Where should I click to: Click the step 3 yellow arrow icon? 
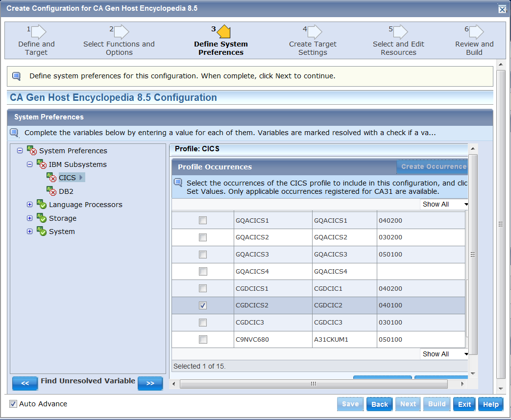223,32
